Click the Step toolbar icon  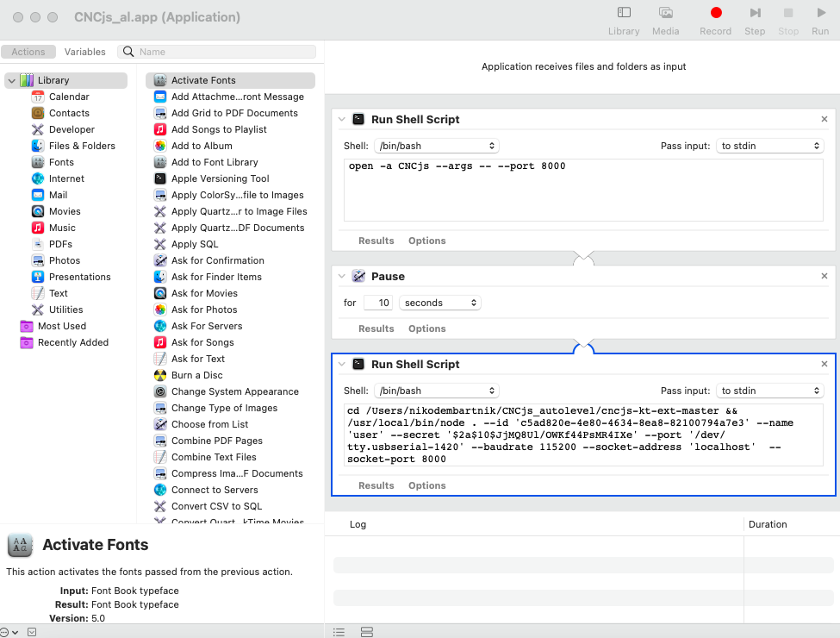click(755, 13)
